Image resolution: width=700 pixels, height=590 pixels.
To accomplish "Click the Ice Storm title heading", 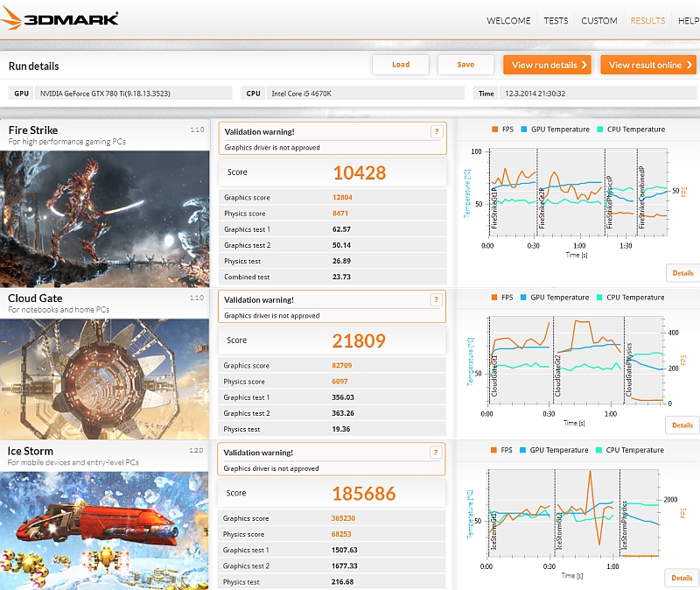I will point(30,451).
